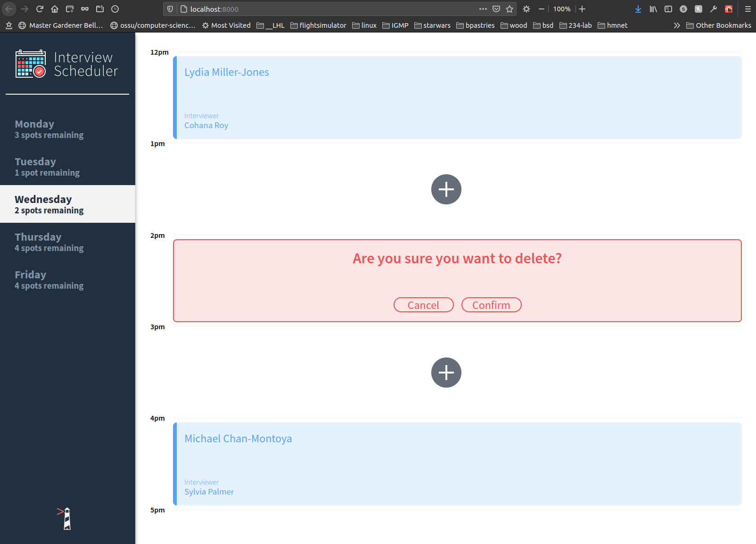Zoom out with the minus button
This screenshot has height=544, width=756.
click(x=542, y=9)
